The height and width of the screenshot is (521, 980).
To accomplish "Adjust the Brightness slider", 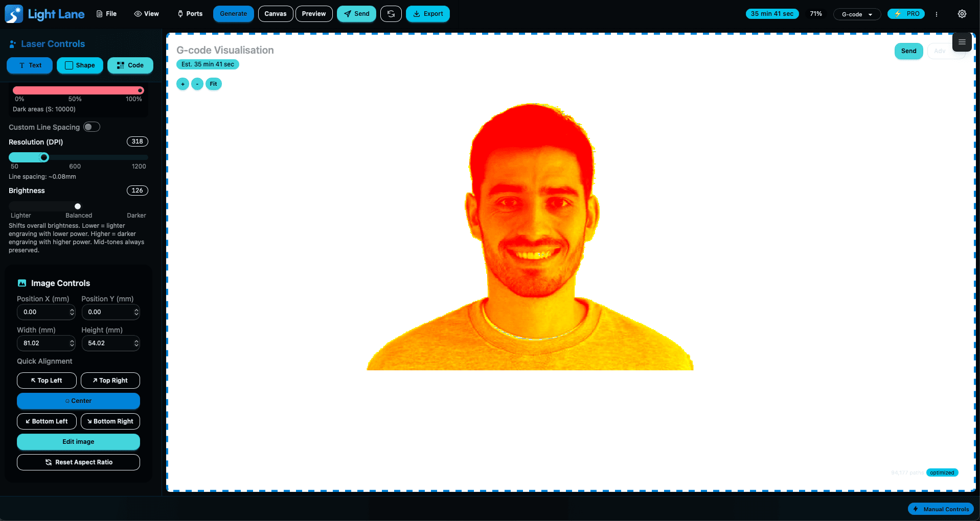I will point(77,206).
